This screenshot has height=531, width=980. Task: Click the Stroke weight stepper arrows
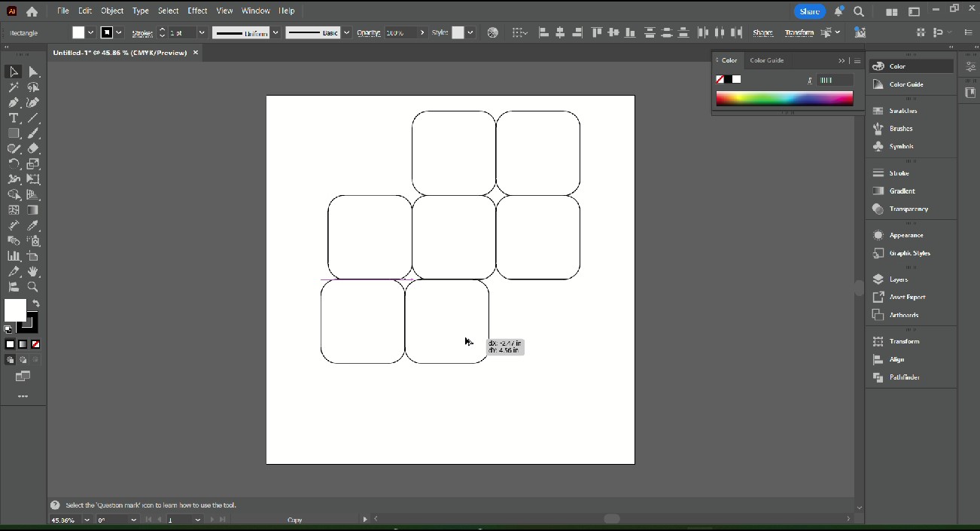(162, 32)
